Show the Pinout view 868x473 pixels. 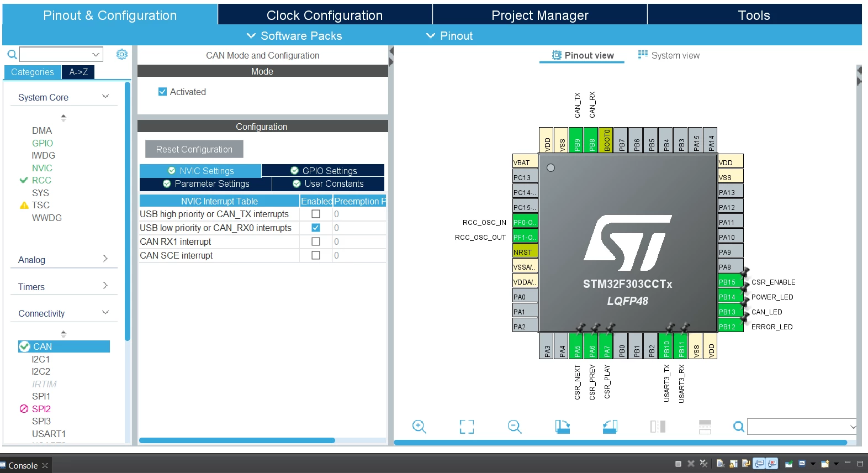(583, 55)
